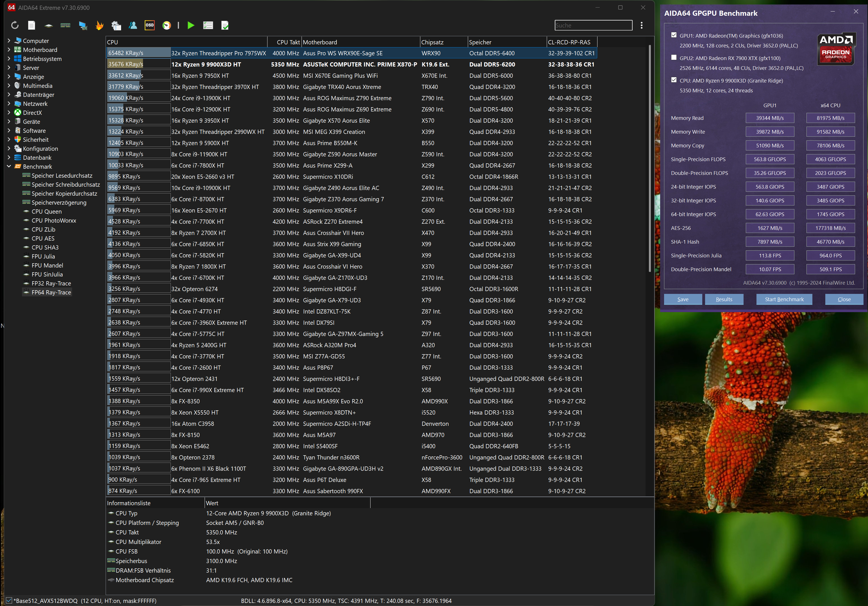Toggle the OSD panel icon

150,25
